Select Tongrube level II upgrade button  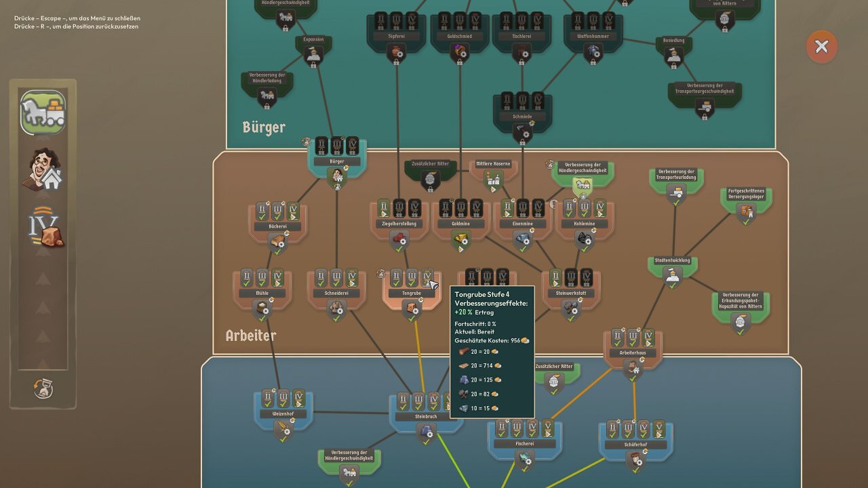click(x=396, y=278)
